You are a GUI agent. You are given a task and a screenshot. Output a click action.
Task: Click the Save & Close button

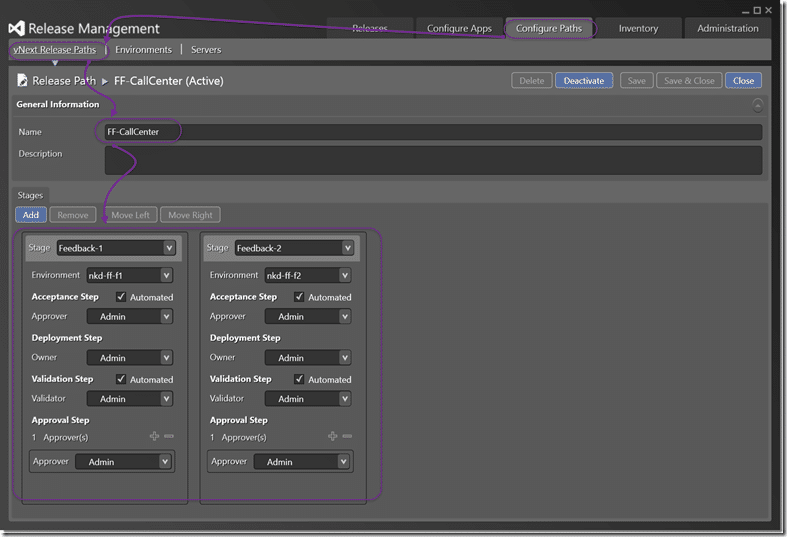click(x=689, y=80)
